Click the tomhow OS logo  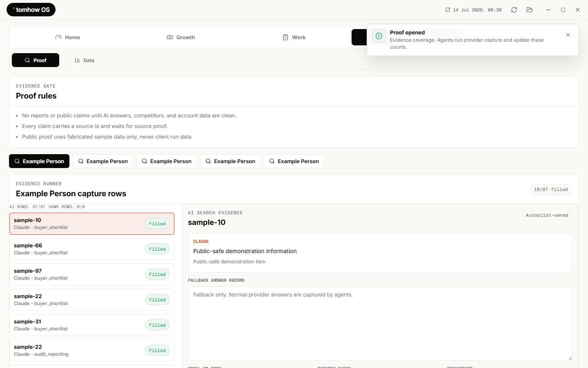[x=31, y=10]
